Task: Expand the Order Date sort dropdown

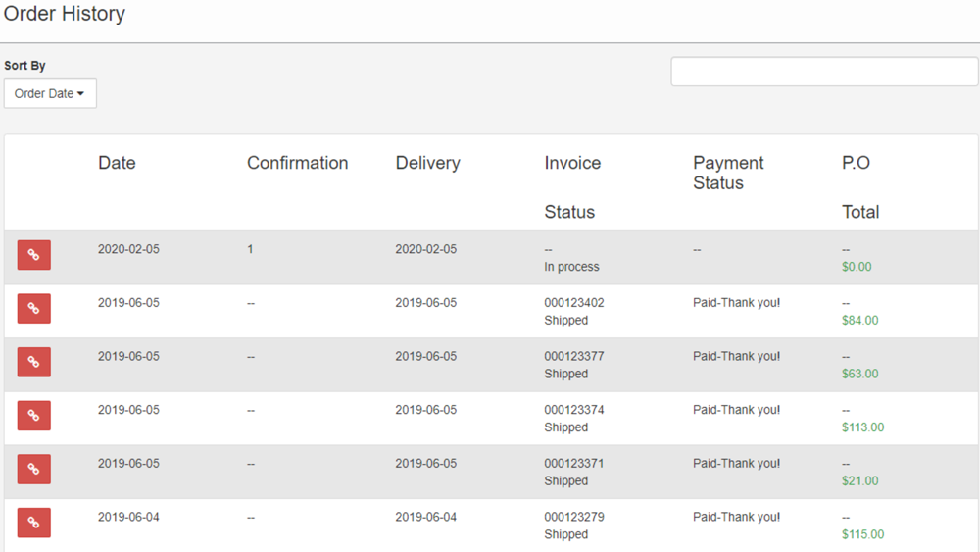Action: click(50, 94)
